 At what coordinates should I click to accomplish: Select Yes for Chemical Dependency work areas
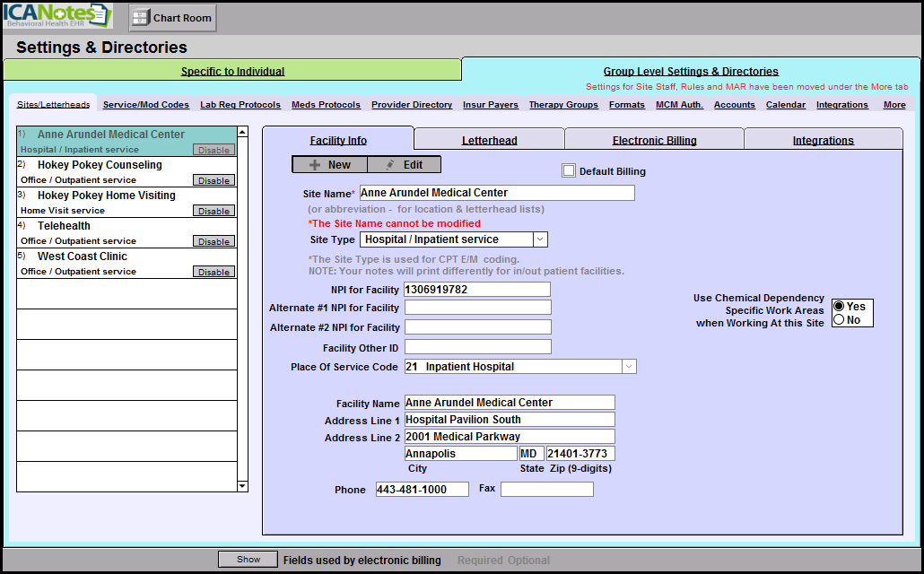click(839, 307)
